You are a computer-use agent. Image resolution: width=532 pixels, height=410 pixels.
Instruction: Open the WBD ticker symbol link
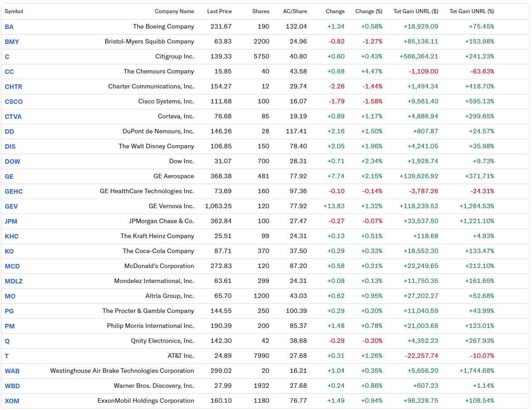click(12, 386)
